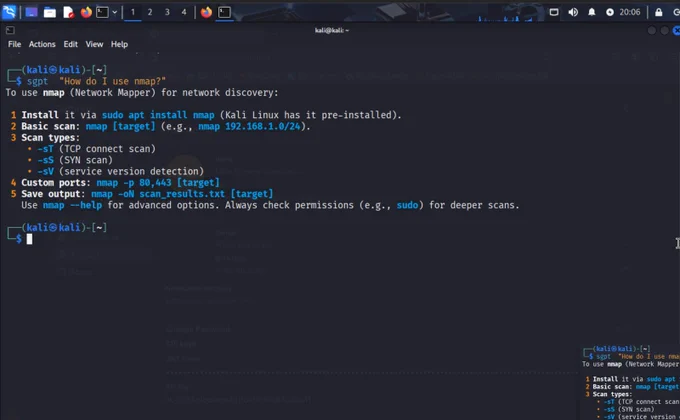Maximize the kali@kali terminal window

pos(664,30)
